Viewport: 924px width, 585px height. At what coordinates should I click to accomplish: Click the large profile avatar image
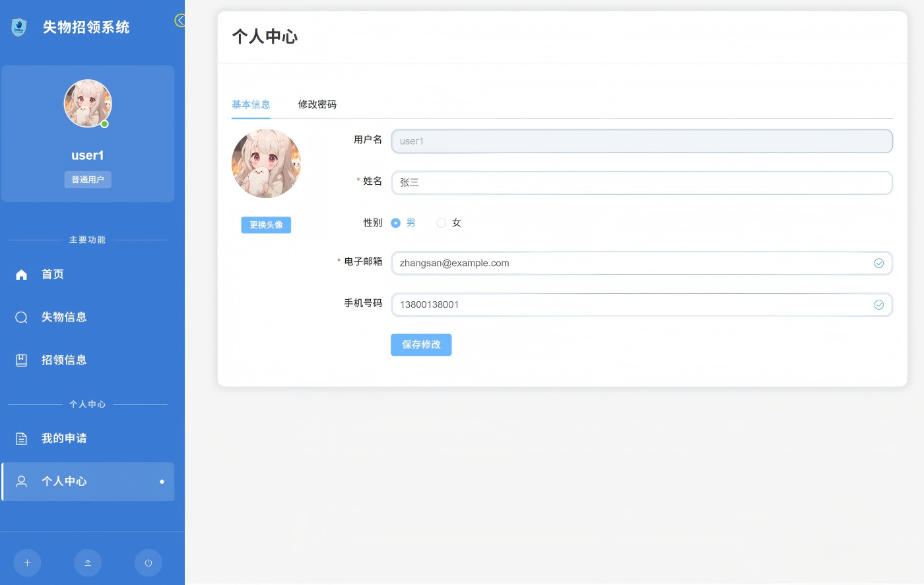point(266,163)
